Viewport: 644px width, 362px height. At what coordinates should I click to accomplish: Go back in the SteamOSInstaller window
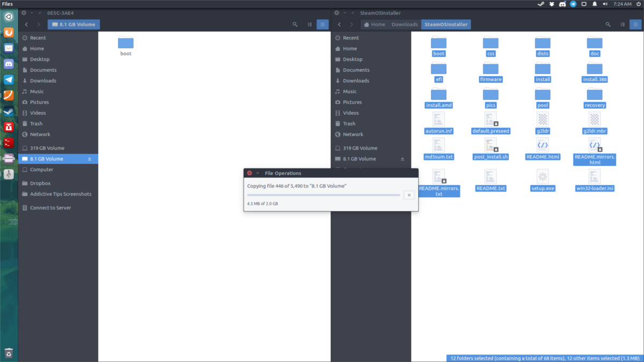tap(339, 25)
